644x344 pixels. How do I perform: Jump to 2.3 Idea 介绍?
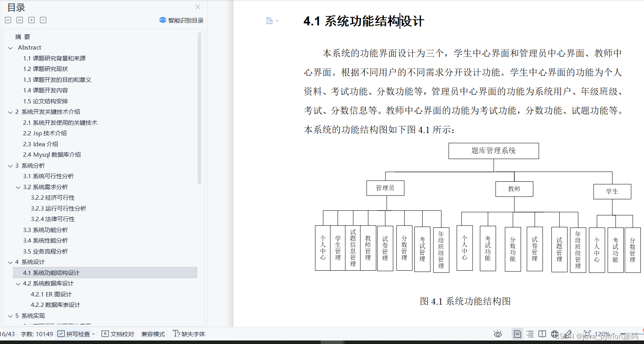pyautogui.click(x=41, y=144)
